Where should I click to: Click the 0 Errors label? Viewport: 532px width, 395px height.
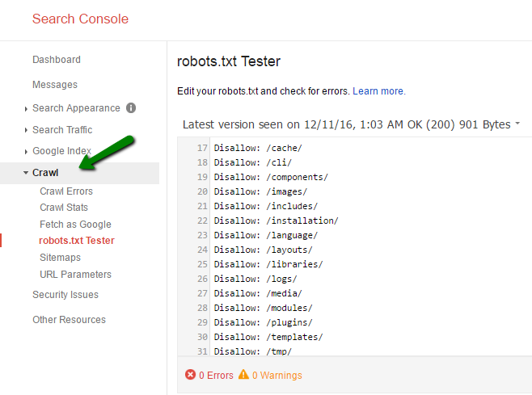click(x=216, y=376)
